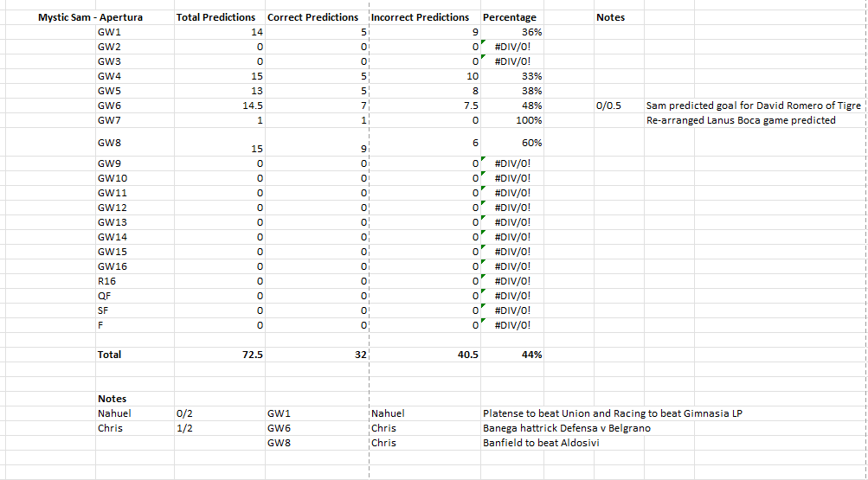The image size is (868, 480).
Task: Select the 1/2 score cell
Action: click(x=184, y=428)
